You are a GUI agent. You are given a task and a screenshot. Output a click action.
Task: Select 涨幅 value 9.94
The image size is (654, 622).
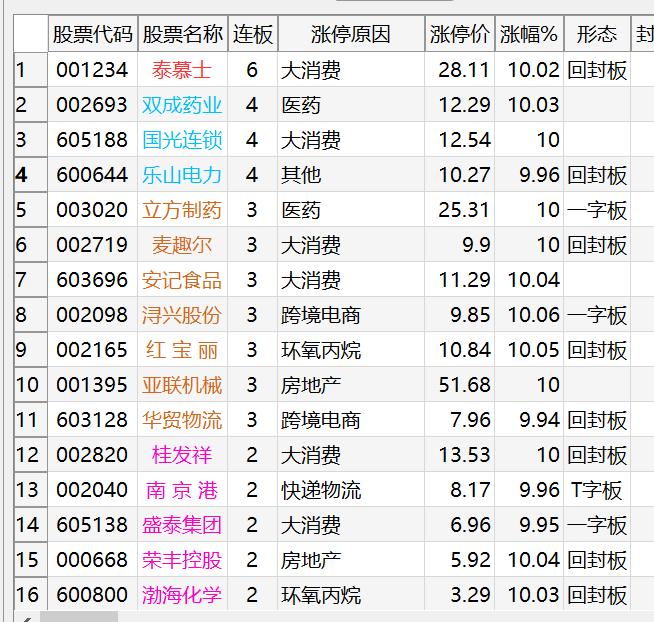[x=539, y=420]
